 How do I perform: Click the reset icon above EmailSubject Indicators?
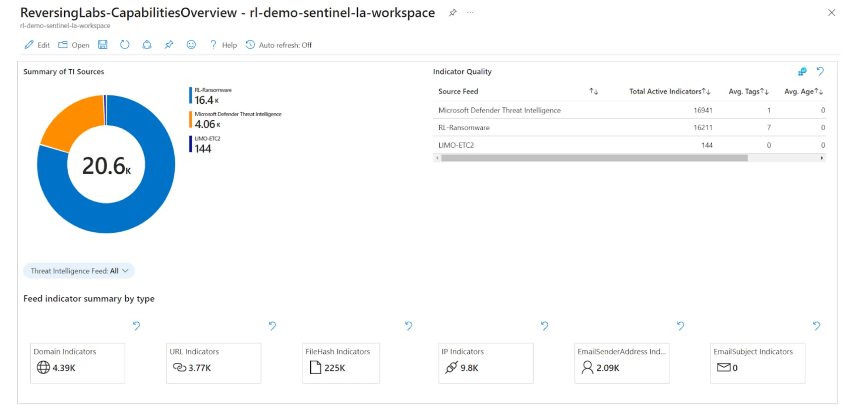816,326
